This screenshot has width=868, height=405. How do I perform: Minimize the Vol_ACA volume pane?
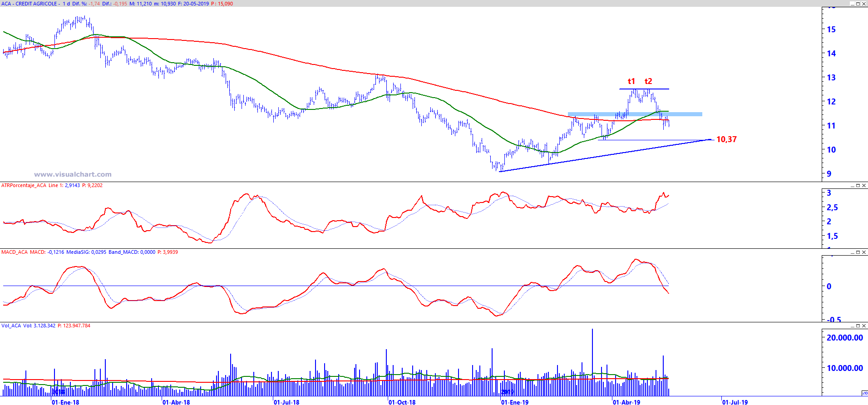click(852, 326)
